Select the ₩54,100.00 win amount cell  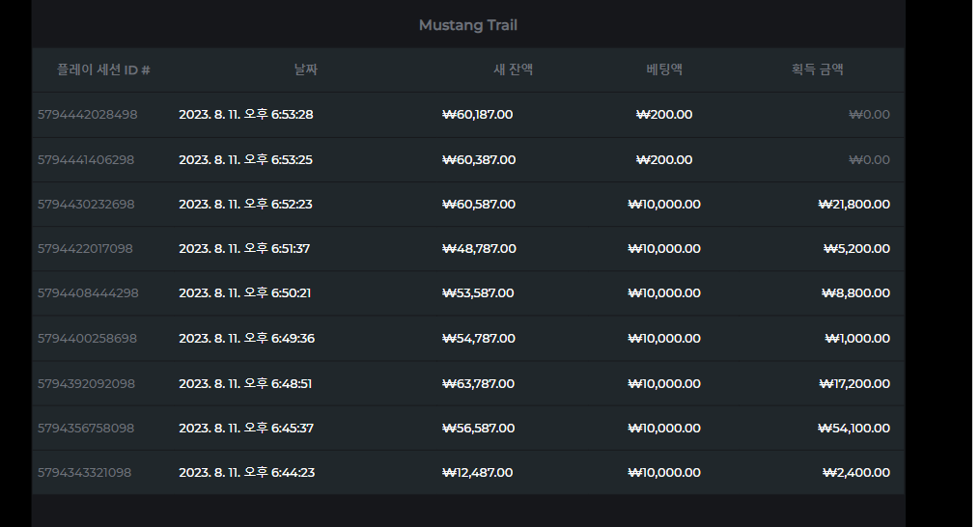(x=854, y=428)
